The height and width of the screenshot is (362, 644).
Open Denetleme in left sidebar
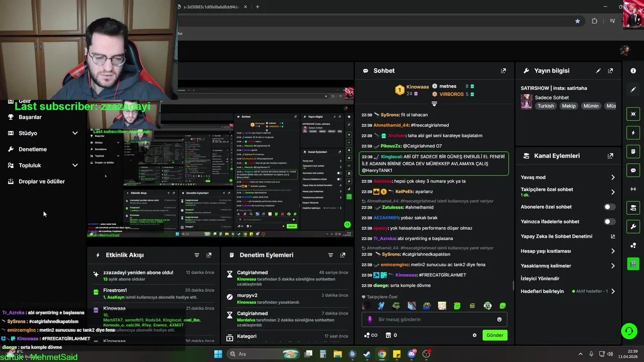click(x=33, y=149)
